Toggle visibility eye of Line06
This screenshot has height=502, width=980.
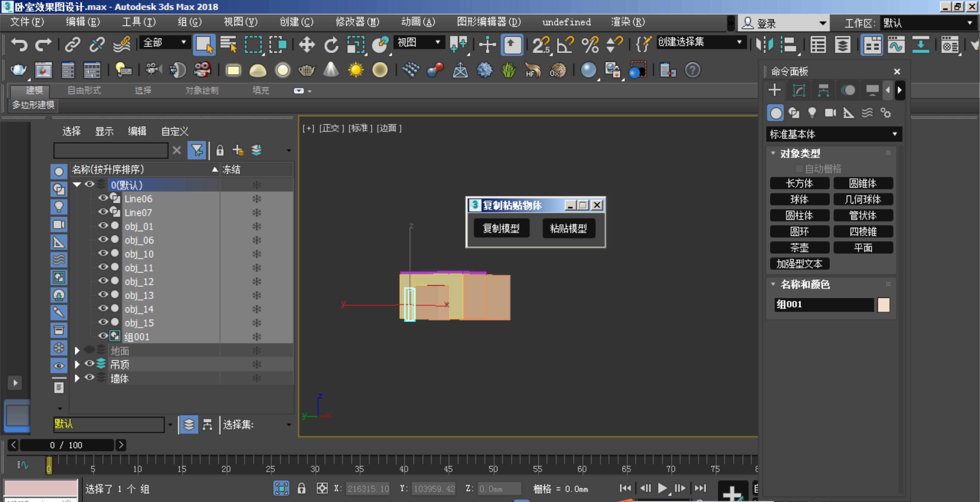coord(103,198)
